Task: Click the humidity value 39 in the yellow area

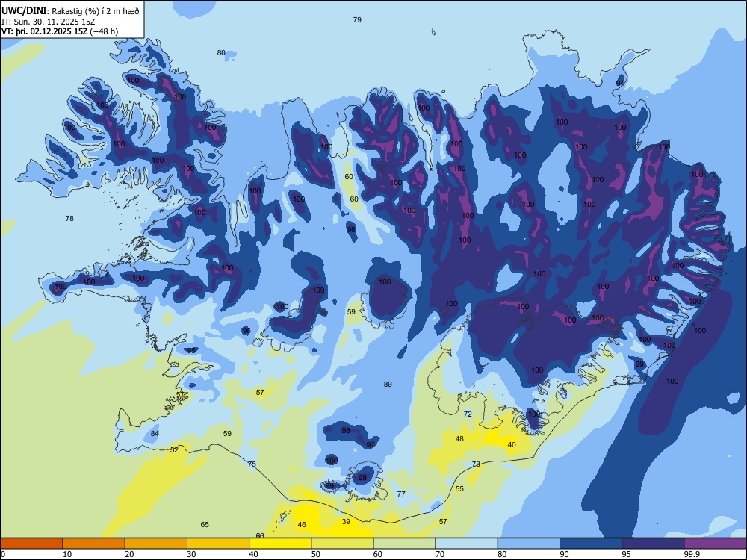Action: (346, 522)
